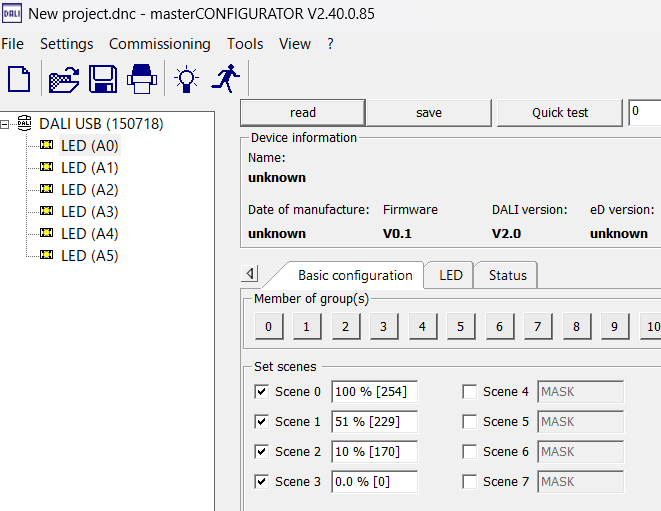661x511 pixels.
Task: Select LED (A1) in device tree
Action: click(x=89, y=167)
